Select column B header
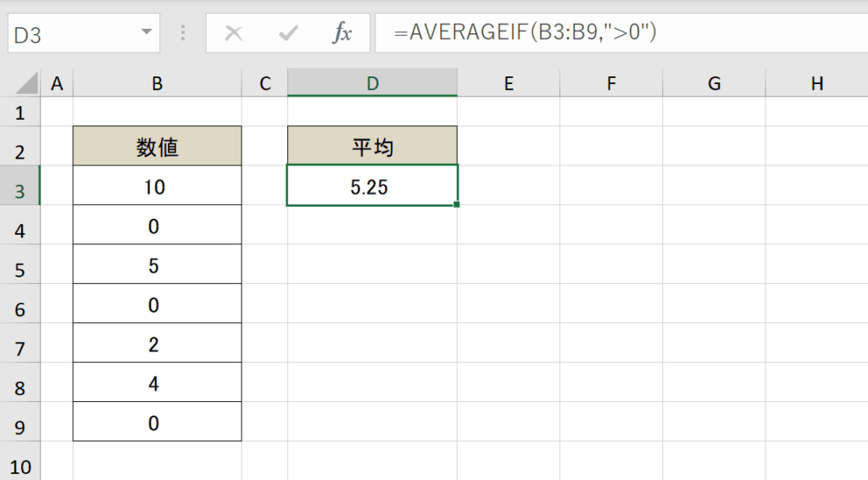Screen dimensions: 868x480 coord(157,83)
